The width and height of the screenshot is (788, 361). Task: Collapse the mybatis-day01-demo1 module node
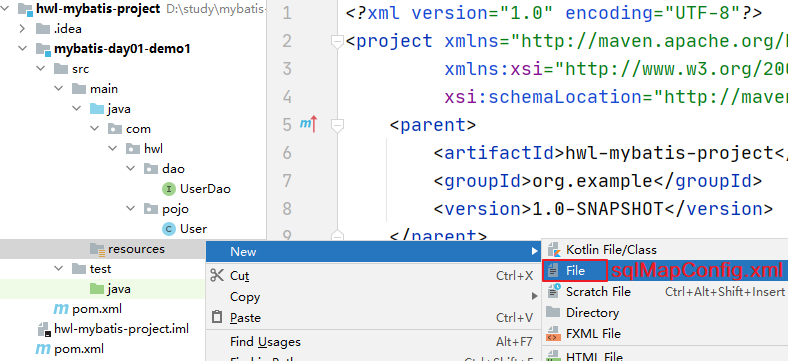(x=22, y=49)
